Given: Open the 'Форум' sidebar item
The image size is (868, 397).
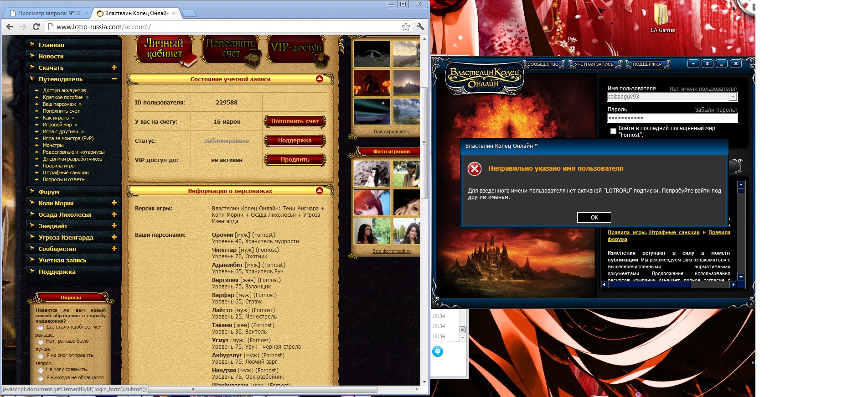Looking at the screenshot, I should 49,192.
